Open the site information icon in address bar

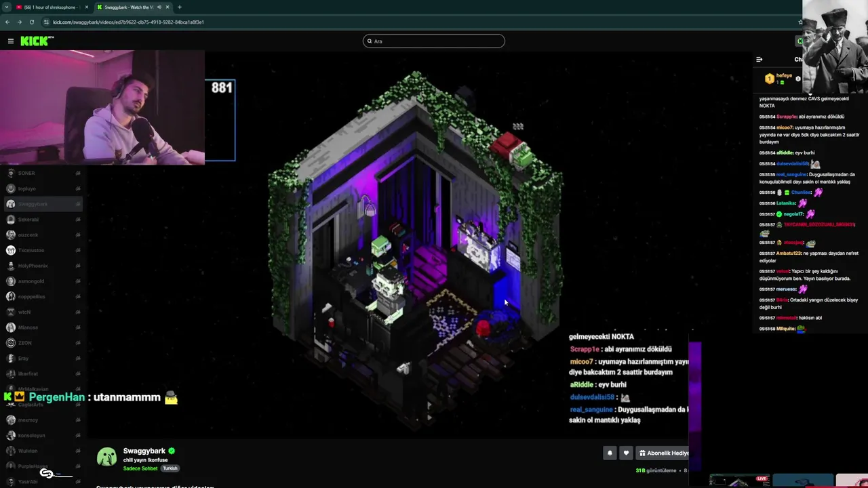click(x=46, y=22)
